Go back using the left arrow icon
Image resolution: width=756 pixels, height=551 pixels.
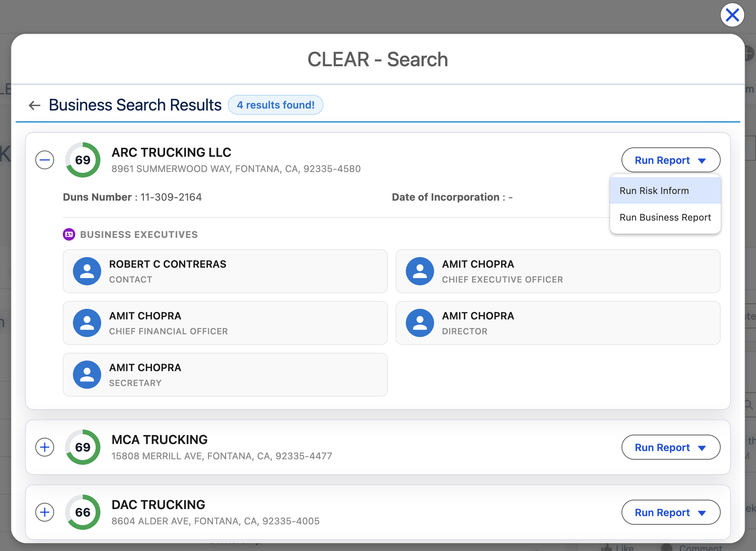coord(35,105)
